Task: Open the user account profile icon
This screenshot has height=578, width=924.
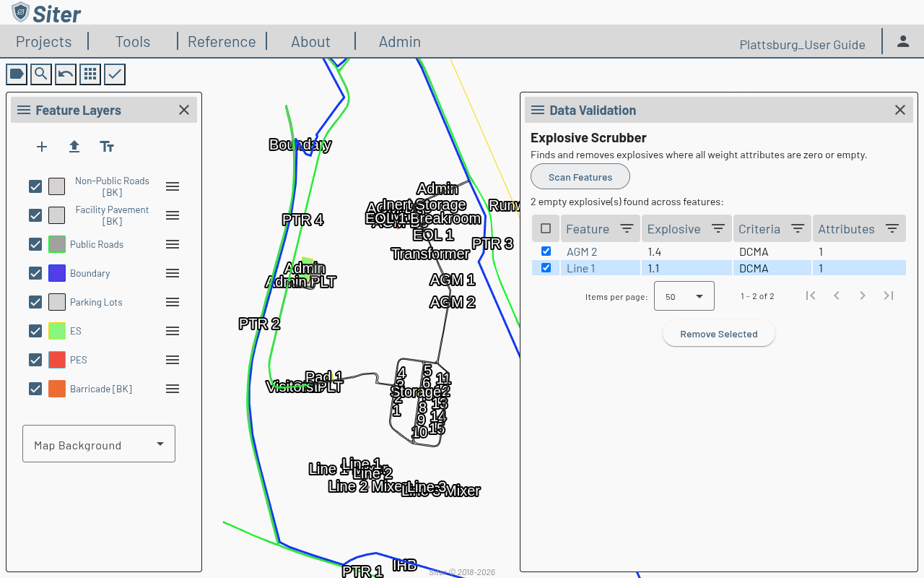Action: 903,41
